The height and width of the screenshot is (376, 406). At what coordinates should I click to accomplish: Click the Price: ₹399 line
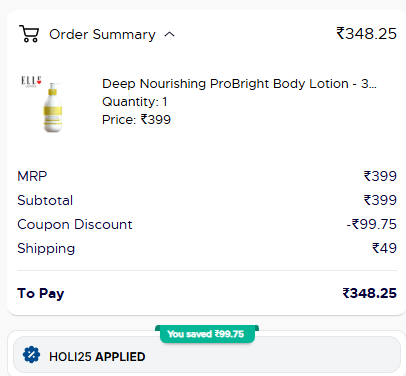point(136,120)
